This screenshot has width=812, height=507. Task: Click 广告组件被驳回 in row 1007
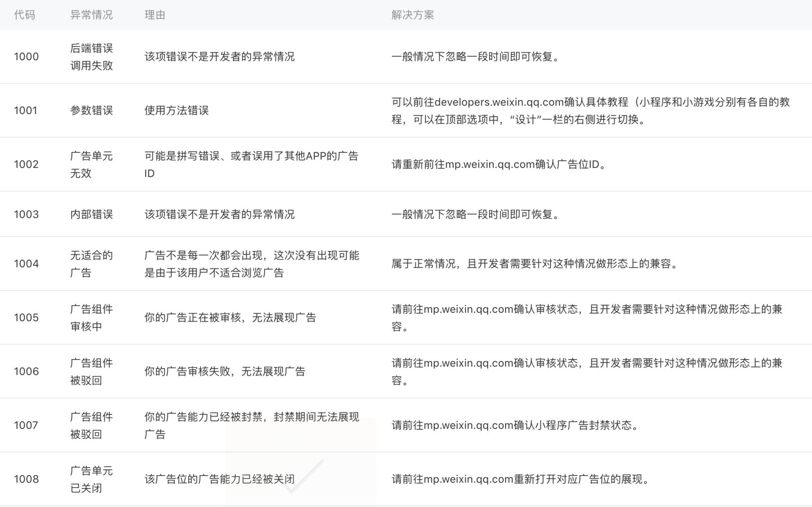pyautogui.click(x=91, y=425)
